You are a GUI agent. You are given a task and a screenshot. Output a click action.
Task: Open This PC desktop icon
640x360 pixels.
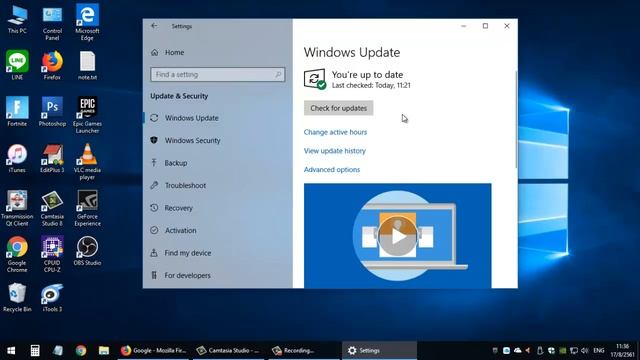coord(17,20)
